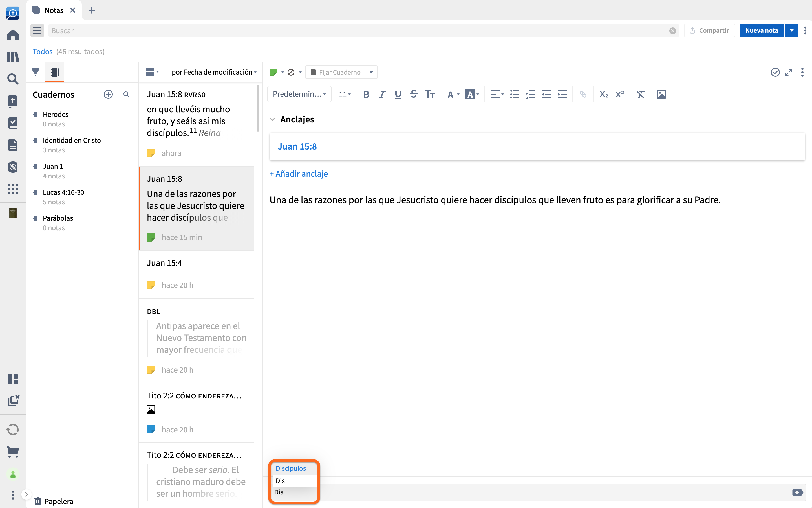
Task: Open the Home icon in the sidebar
Action: coord(13,35)
